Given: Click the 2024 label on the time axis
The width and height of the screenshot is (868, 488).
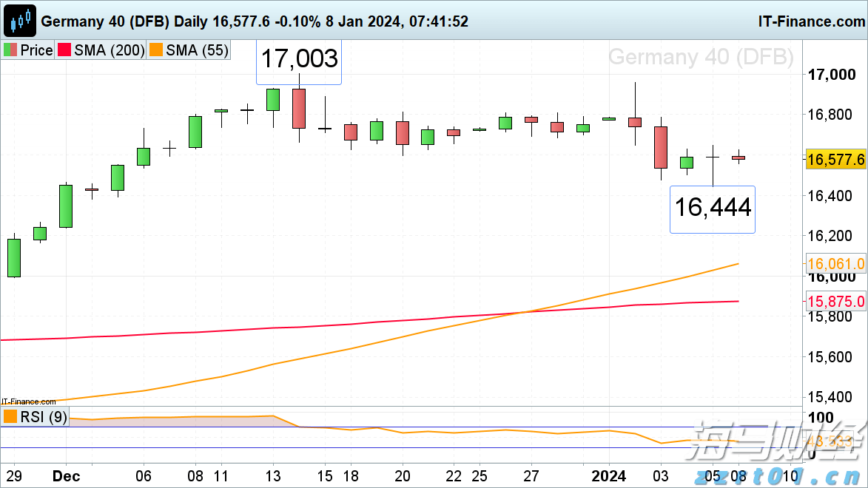Looking at the screenshot, I should tap(608, 476).
